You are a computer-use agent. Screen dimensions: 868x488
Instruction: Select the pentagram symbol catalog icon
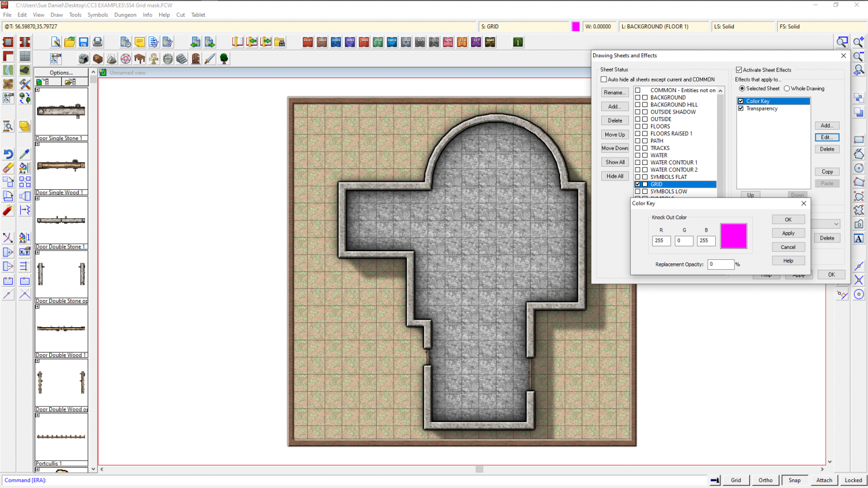click(x=126, y=58)
